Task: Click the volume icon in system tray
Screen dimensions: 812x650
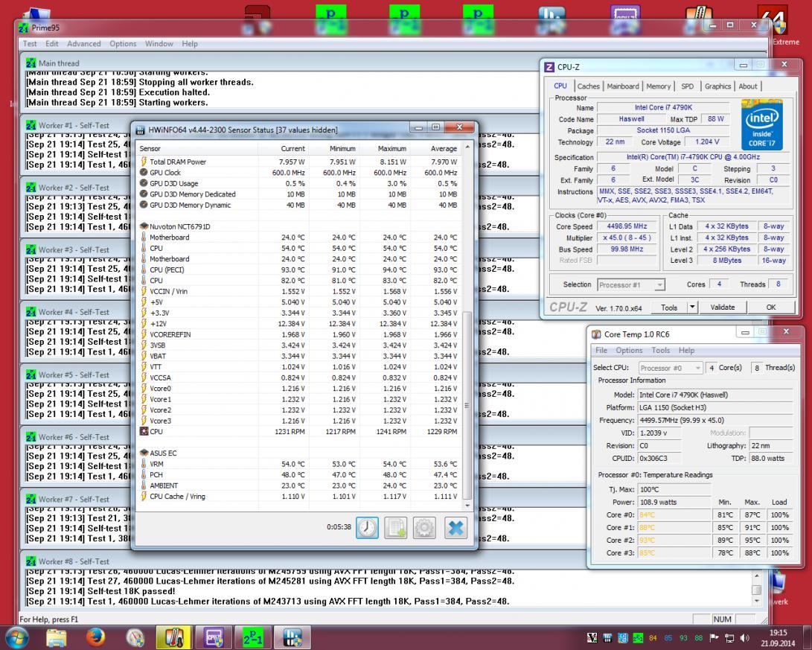Action: (745, 638)
